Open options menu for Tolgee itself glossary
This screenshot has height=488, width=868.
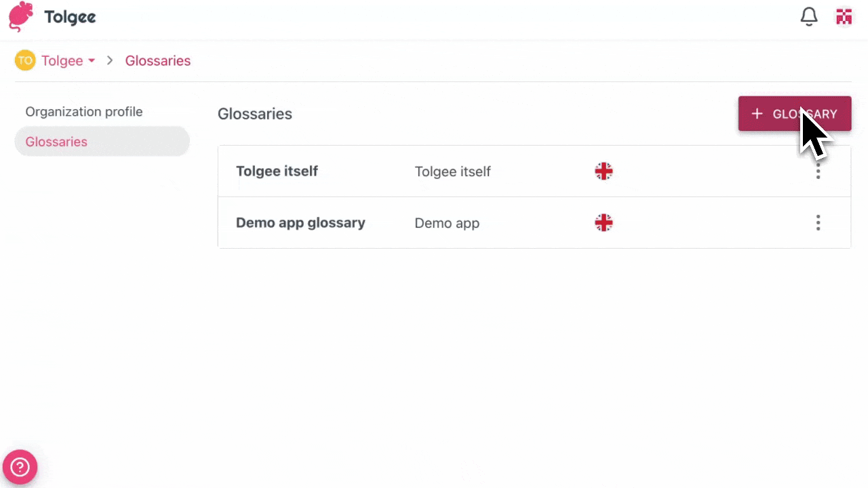(x=818, y=171)
